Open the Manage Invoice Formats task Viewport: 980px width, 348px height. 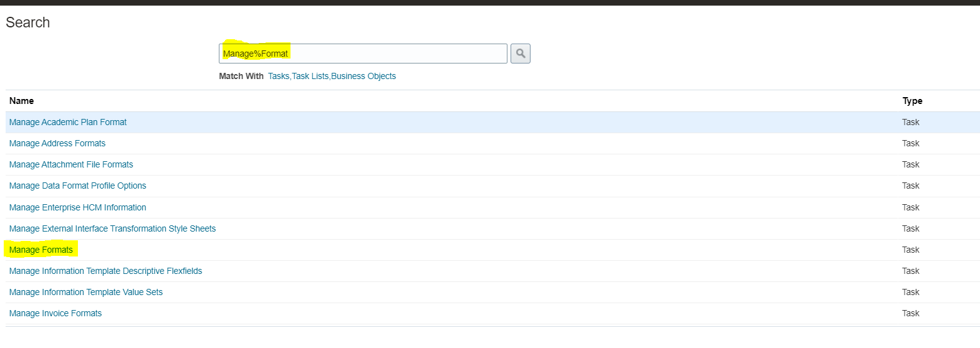point(55,313)
